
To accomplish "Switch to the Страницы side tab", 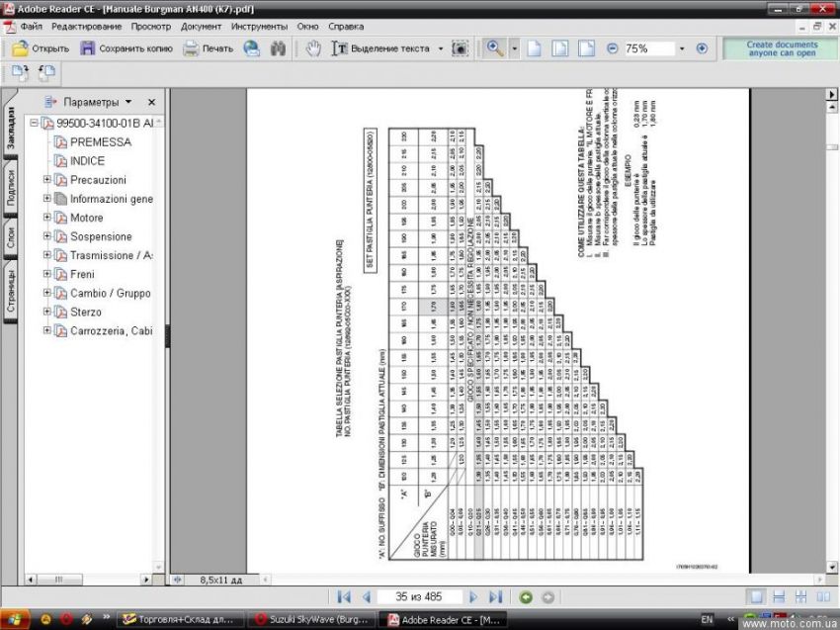I will [10, 290].
